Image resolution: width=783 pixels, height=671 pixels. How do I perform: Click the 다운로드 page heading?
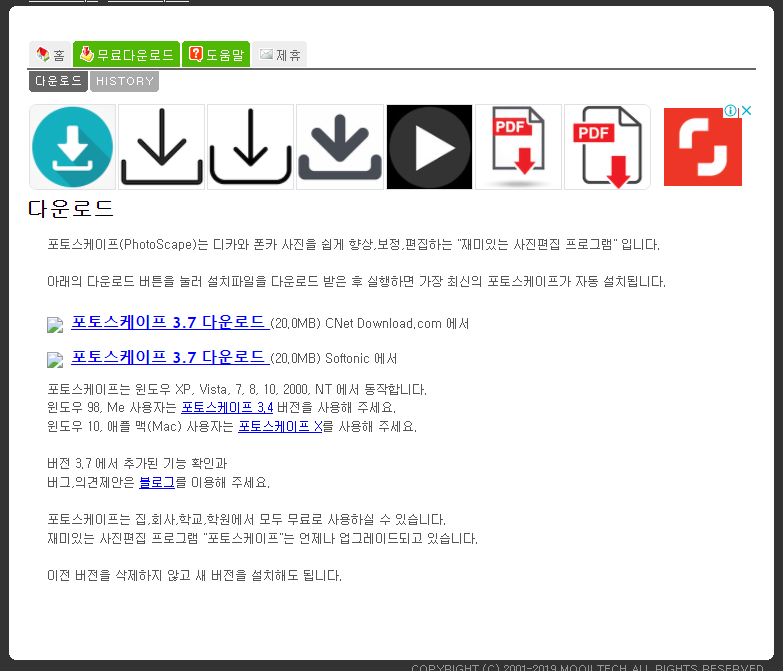pyautogui.click(x=71, y=209)
